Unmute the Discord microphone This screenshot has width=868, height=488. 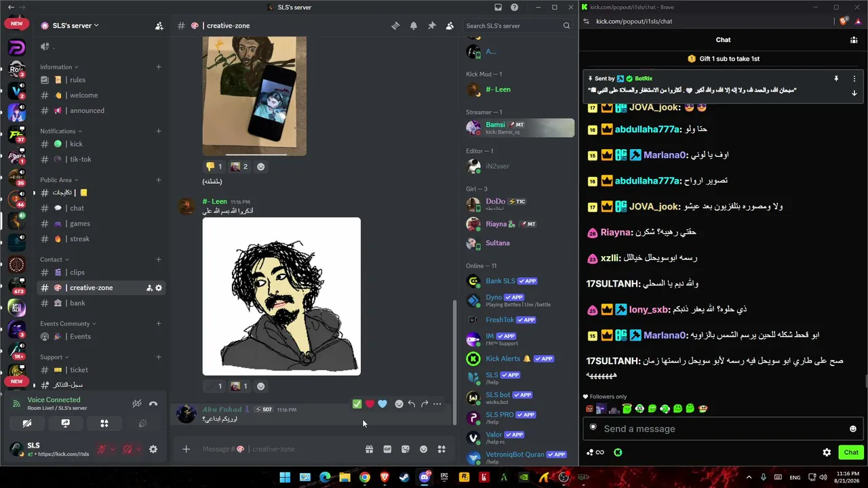(x=102, y=449)
